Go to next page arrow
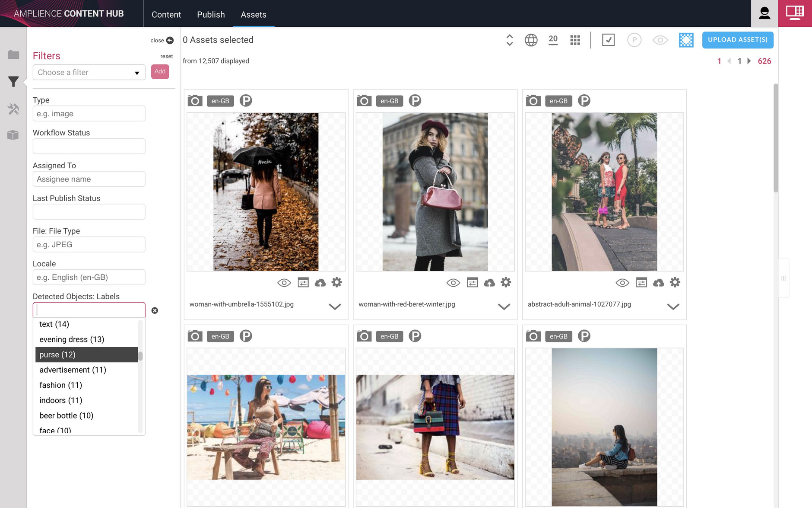Viewport: 812px width, 508px height. click(749, 61)
